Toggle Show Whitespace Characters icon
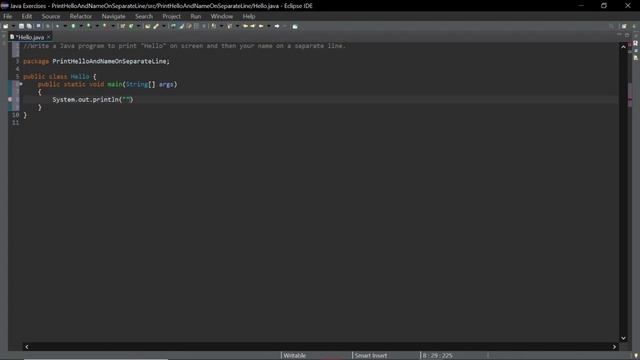The width and height of the screenshot is (640, 360). point(204,26)
